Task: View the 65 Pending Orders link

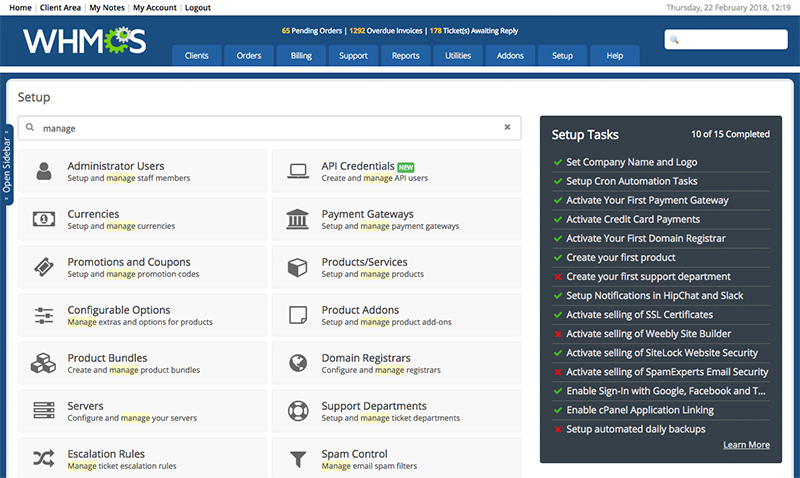Action: click(312, 31)
